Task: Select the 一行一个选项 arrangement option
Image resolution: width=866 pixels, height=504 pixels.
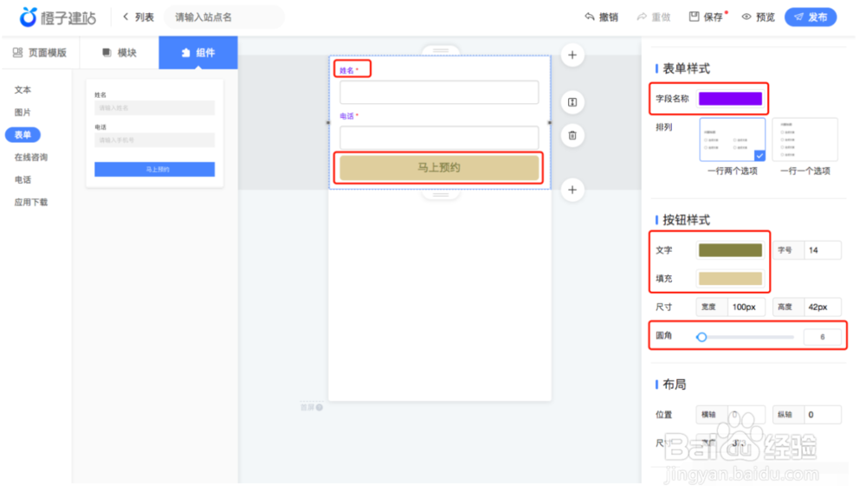Action: coord(805,140)
